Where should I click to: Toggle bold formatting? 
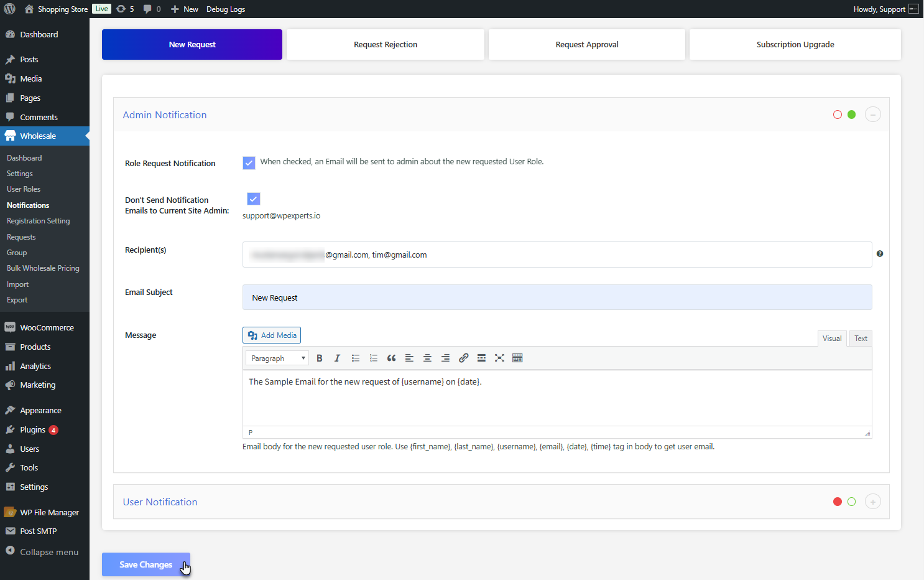320,358
